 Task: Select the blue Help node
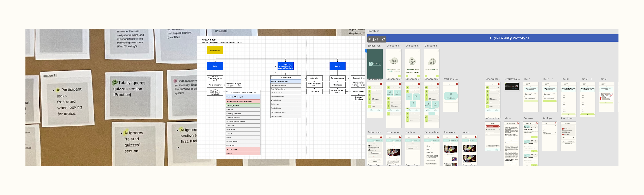point(215,66)
